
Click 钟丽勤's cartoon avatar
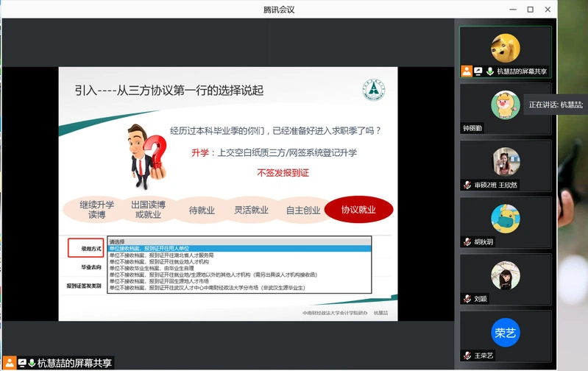click(506, 103)
